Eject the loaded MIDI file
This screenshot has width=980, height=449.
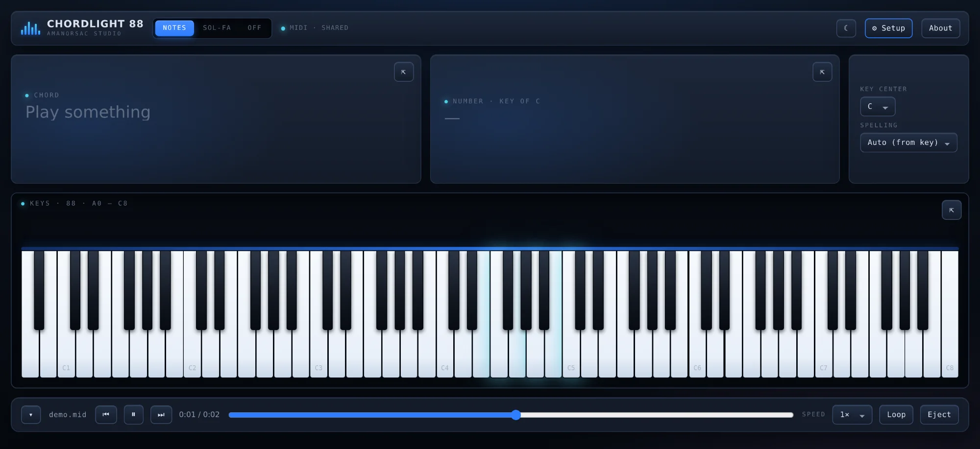(939, 415)
